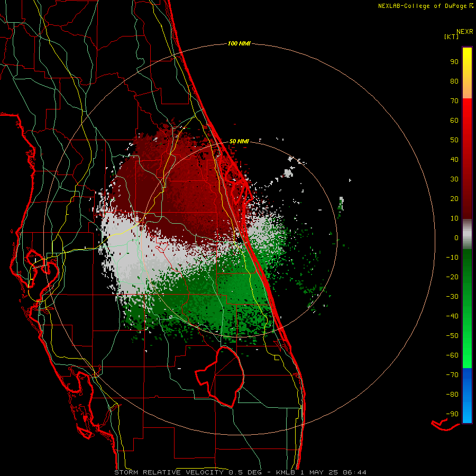Click the "-30" value on the velocity scale
The height and width of the screenshot is (476, 476).
(x=452, y=297)
